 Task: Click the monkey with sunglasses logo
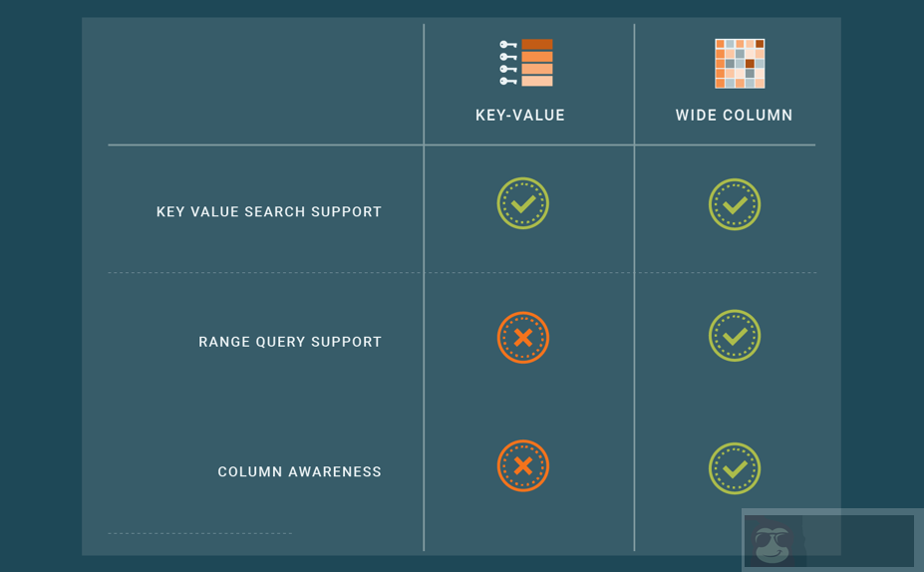772,543
